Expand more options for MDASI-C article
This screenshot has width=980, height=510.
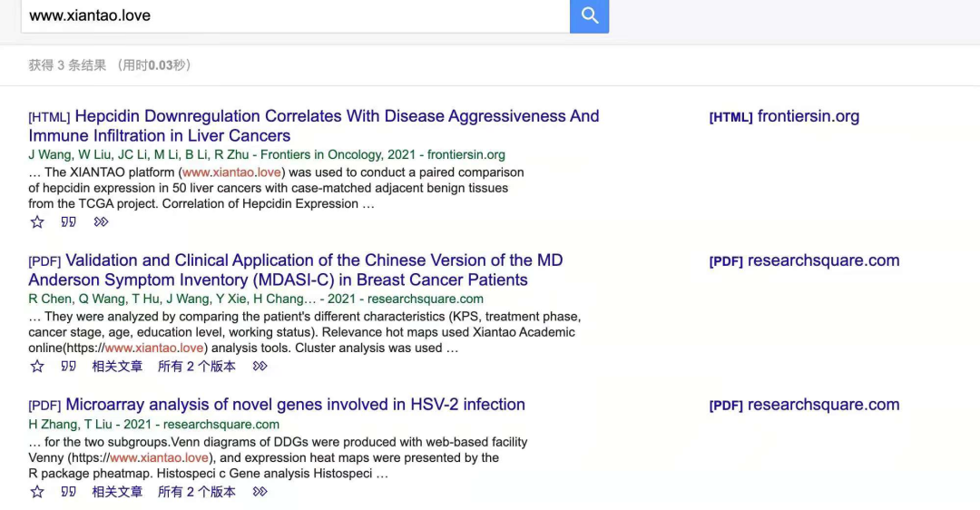pyautogui.click(x=260, y=367)
